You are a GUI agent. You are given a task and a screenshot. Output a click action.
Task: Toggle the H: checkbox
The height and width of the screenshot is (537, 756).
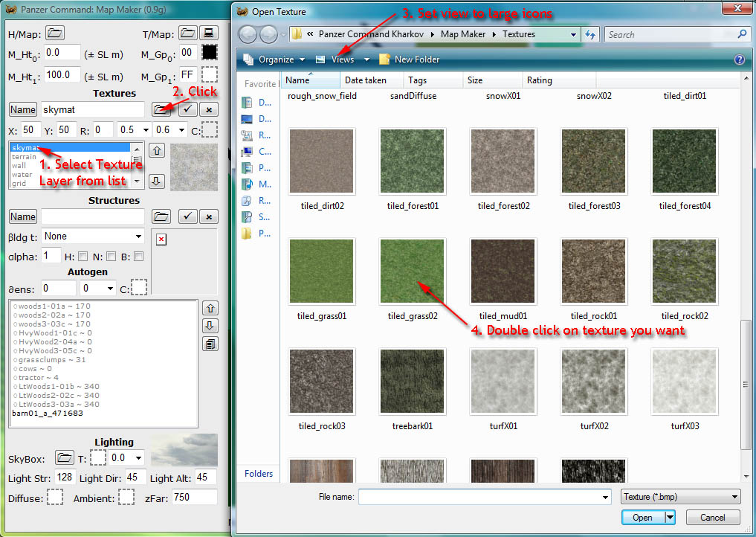tap(83, 256)
